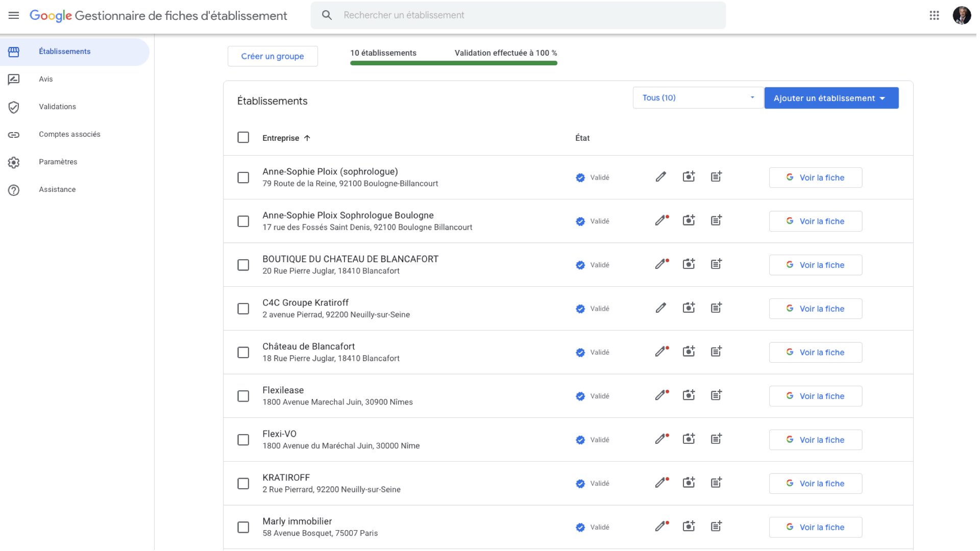Voir la fiche for Anne-Sophie Ploix (sophrologue)
The height and width of the screenshot is (551, 980).
pos(815,178)
